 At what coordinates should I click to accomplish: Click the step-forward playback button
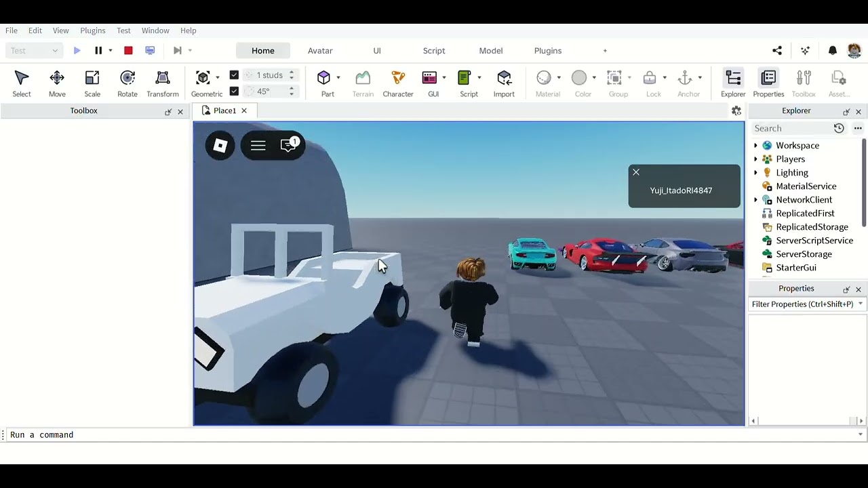tap(178, 51)
